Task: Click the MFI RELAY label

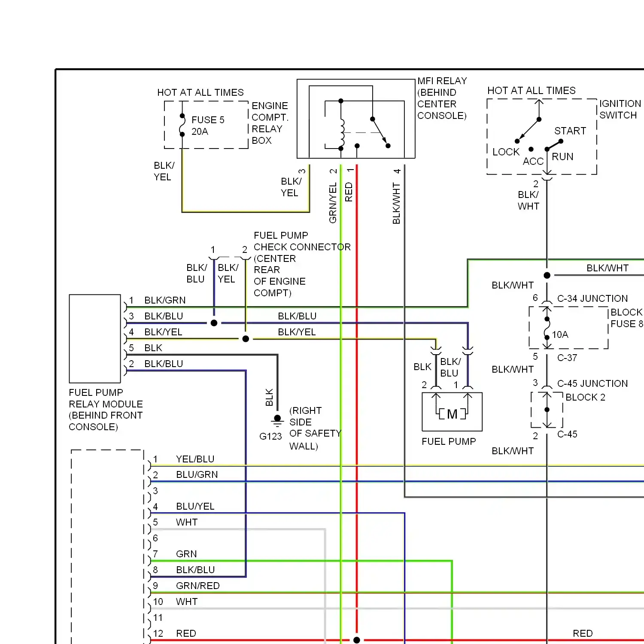Action: pos(442,81)
